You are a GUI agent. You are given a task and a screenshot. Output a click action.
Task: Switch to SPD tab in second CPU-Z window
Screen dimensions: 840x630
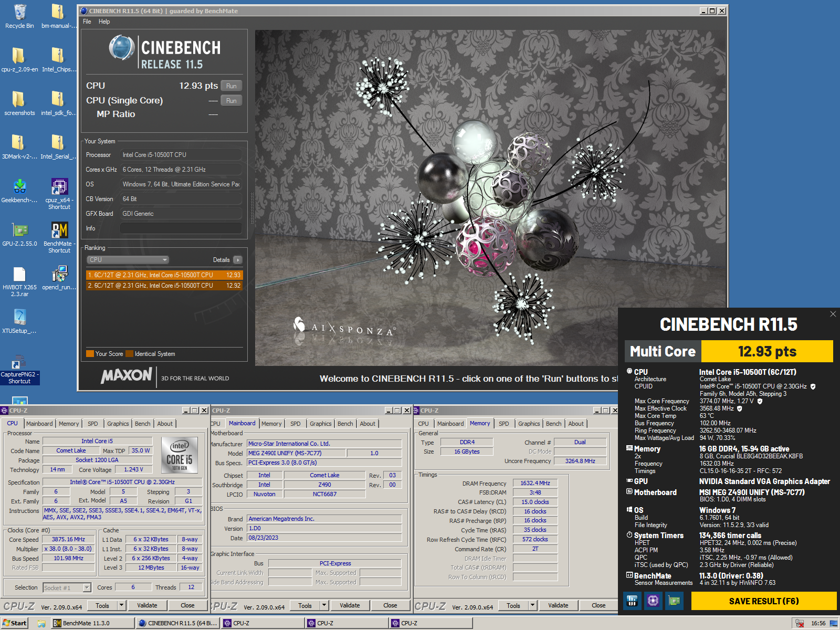click(x=296, y=424)
